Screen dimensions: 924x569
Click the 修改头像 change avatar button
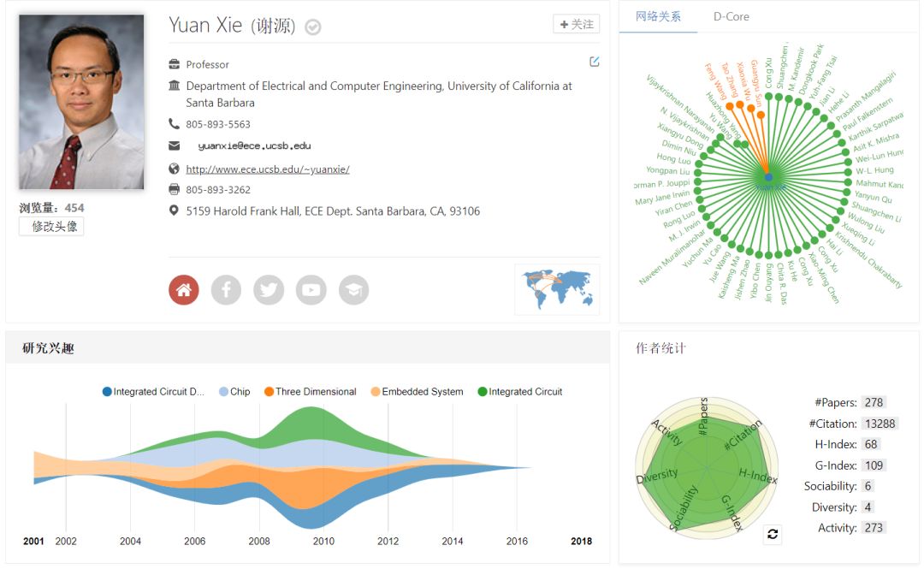[x=51, y=227]
